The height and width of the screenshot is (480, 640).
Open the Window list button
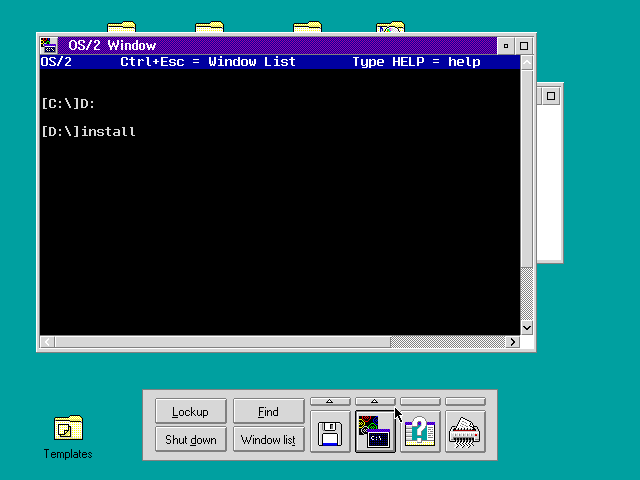[269, 439]
